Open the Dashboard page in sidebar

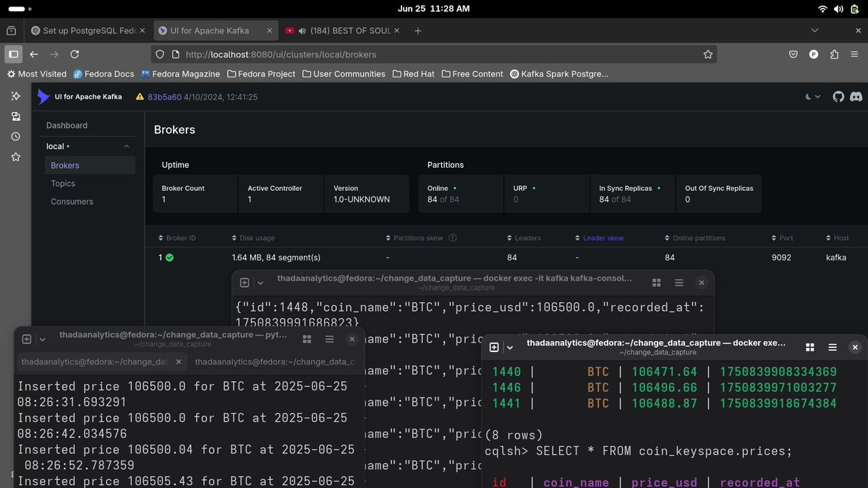(67, 125)
